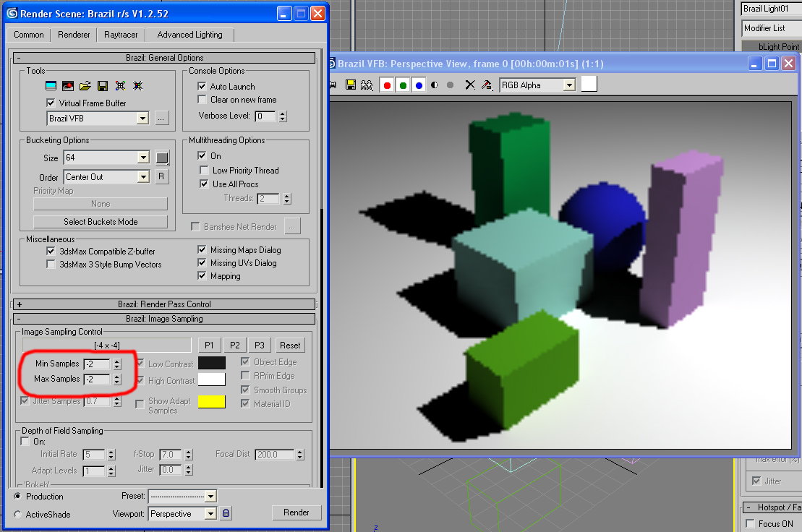
Task: Enable Depth of Field On checkbox
Action: click(25, 441)
